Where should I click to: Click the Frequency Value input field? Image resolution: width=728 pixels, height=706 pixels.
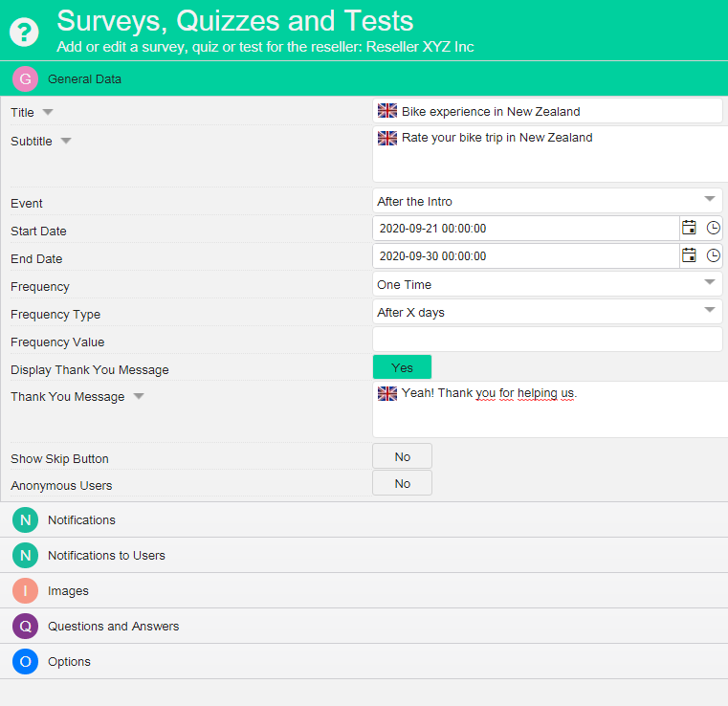tap(546, 340)
